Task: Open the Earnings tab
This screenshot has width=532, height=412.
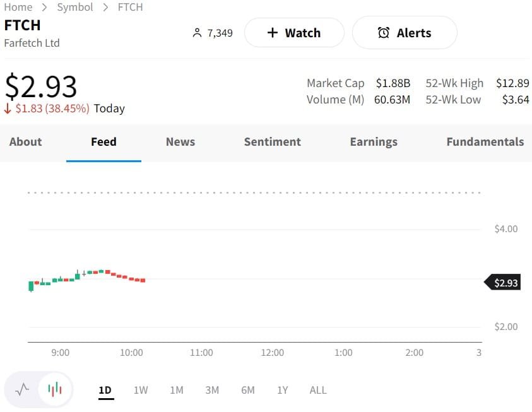Action: (x=374, y=142)
